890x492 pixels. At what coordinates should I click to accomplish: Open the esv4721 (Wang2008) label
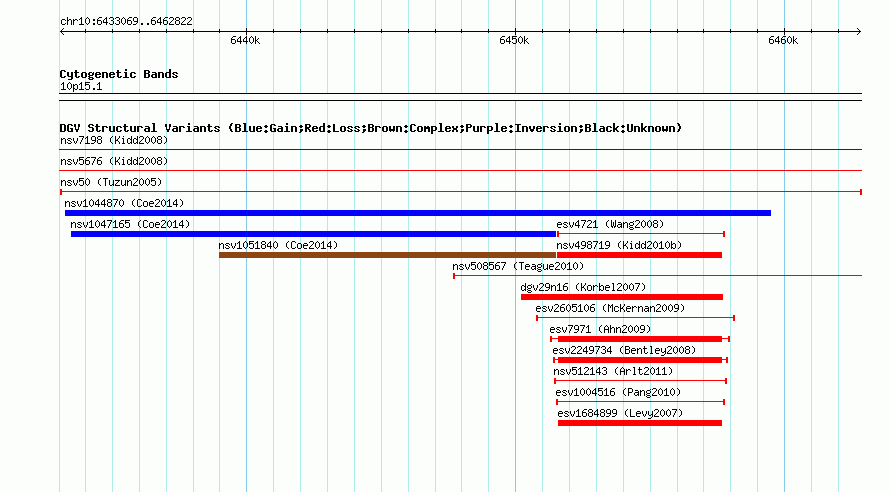tap(610, 224)
